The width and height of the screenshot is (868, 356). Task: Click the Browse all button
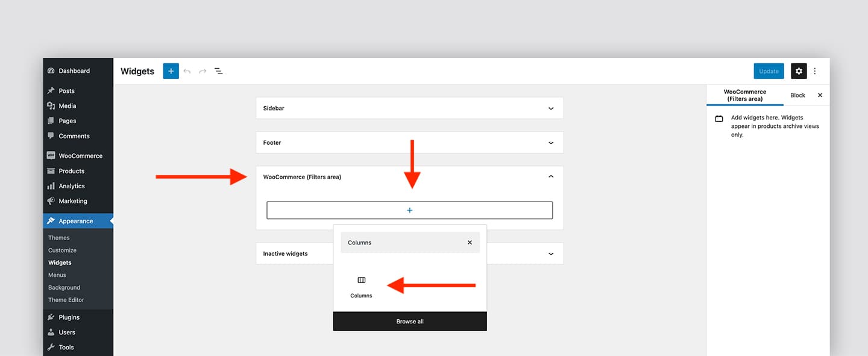point(410,322)
